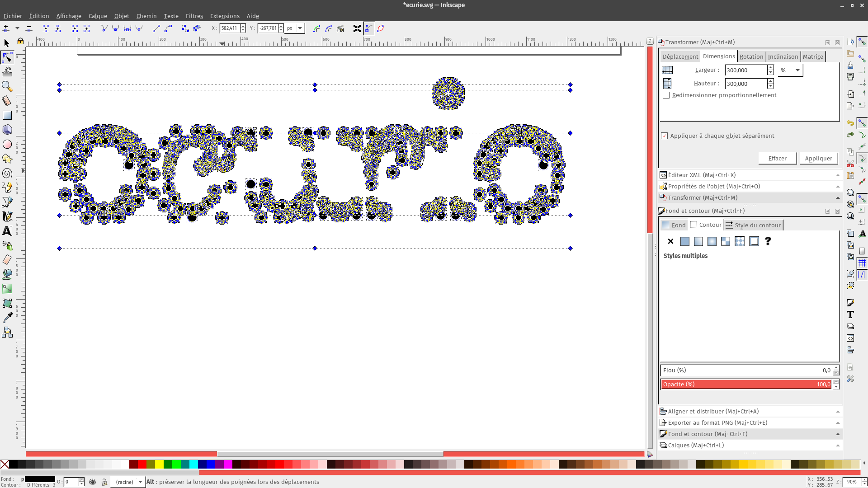Uncheck Appliquer à chaque objet séparément
This screenshot has width=868, height=488.
click(x=665, y=136)
